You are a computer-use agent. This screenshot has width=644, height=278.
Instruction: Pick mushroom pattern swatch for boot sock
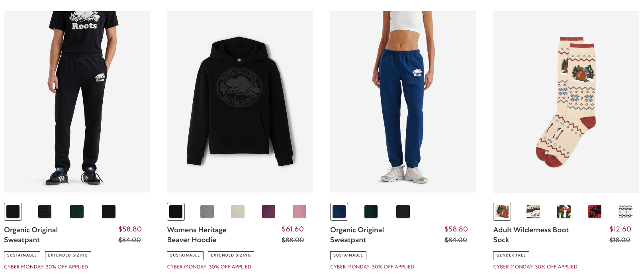(x=564, y=212)
